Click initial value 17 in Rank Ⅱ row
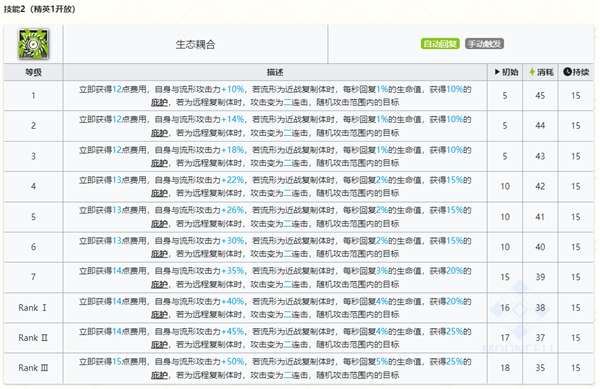Screen dimensions: 600x389 tap(505, 338)
